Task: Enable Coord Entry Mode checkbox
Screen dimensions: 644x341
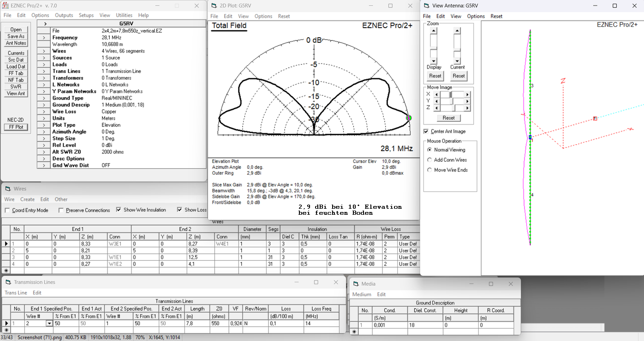Action: pyautogui.click(x=7, y=211)
